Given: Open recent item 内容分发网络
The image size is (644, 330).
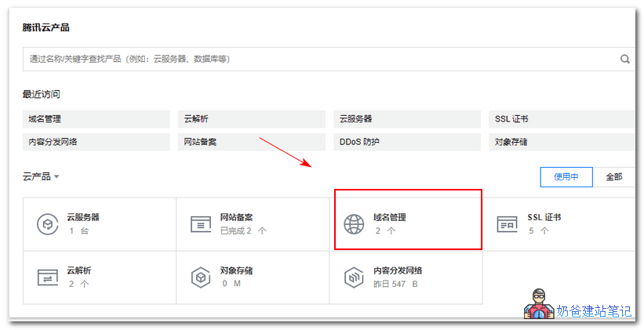Looking at the screenshot, I should click(x=96, y=142).
